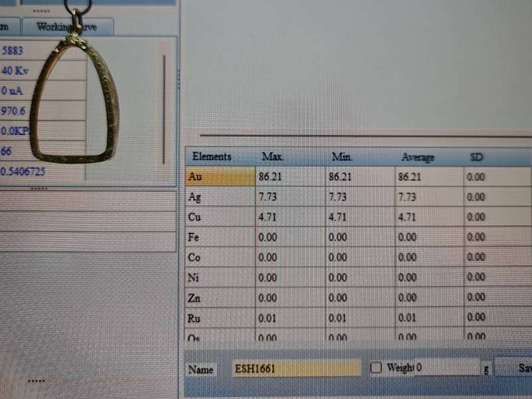532x399 pixels.
Task: Click the Max. column header
Action: click(273, 157)
